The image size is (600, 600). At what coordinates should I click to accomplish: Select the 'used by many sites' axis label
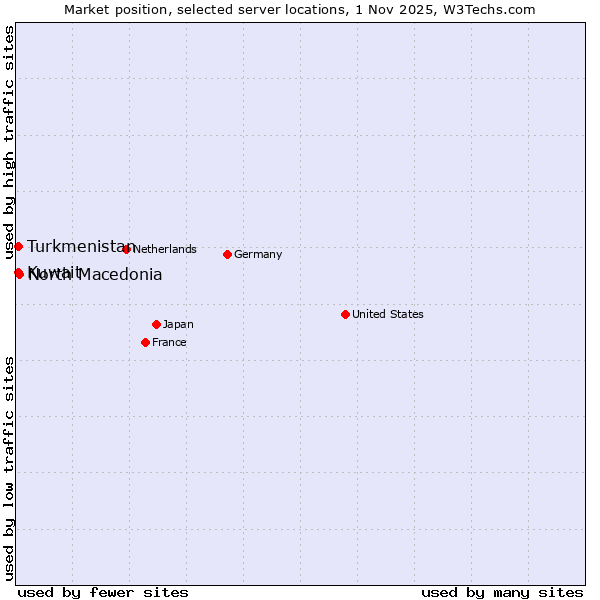(501, 592)
